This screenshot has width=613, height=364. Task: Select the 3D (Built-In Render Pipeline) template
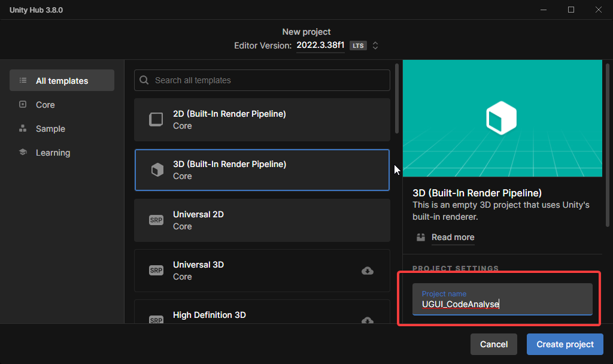(x=262, y=170)
